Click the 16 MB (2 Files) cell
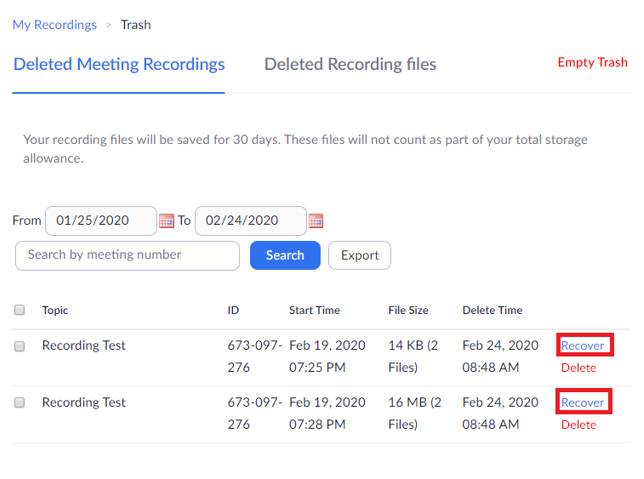644x479 pixels. pos(415,413)
